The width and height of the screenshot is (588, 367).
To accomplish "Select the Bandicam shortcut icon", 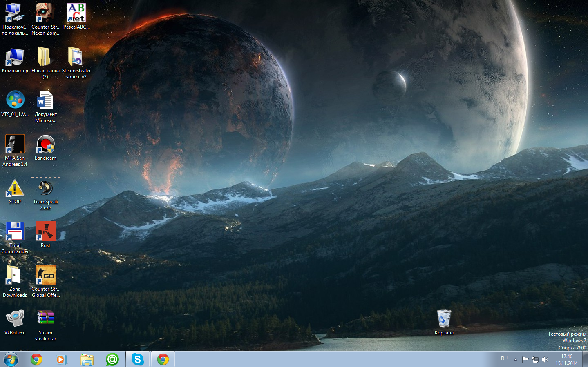I will 45,147.
